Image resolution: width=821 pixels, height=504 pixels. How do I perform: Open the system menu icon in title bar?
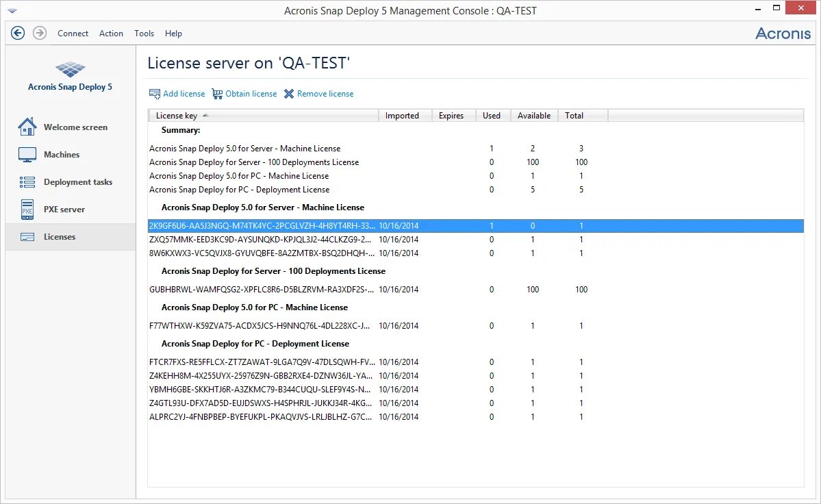tap(12, 10)
